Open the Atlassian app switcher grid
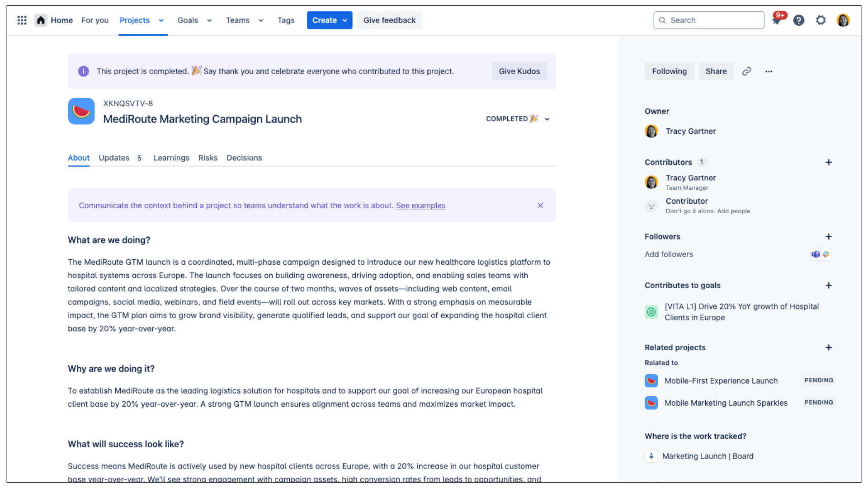868x488 pixels. pyautogui.click(x=21, y=20)
